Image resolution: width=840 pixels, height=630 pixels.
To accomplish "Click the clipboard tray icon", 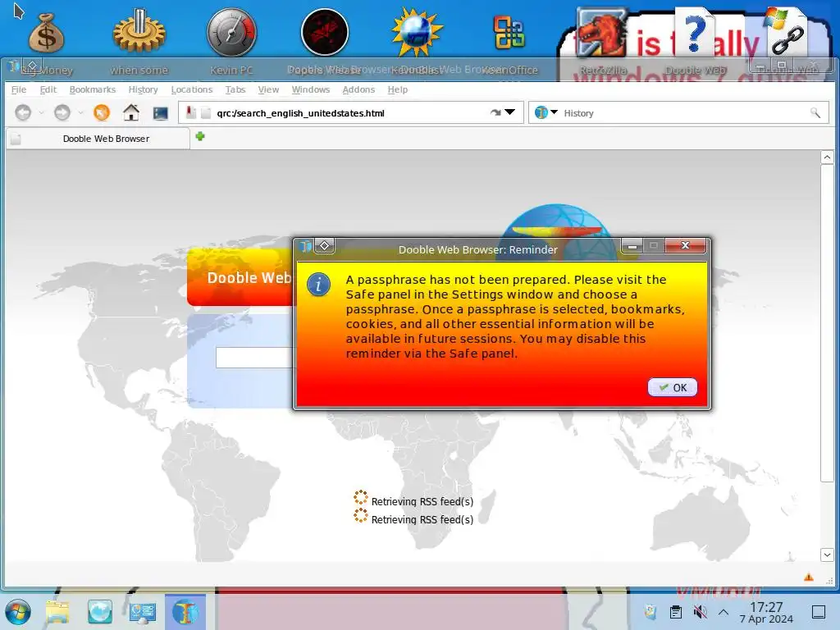I will pyautogui.click(x=676, y=612).
